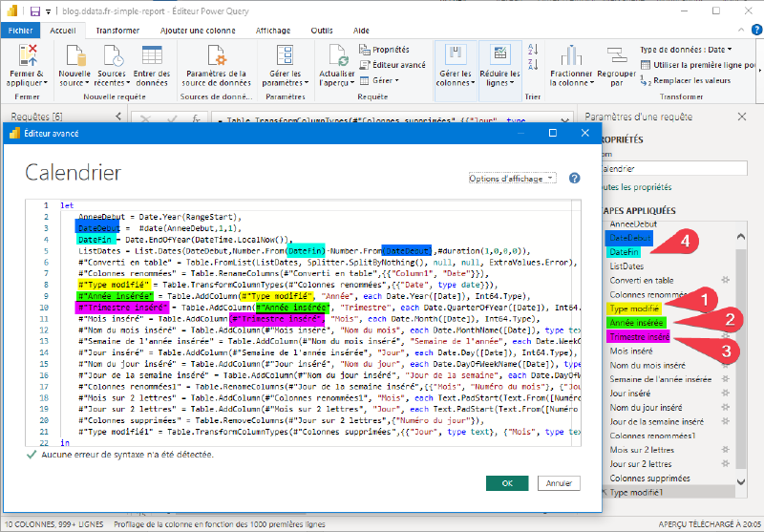This screenshot has width=764, height=532.
Task: Open the Aide tab
Action: tap(361, 31)
